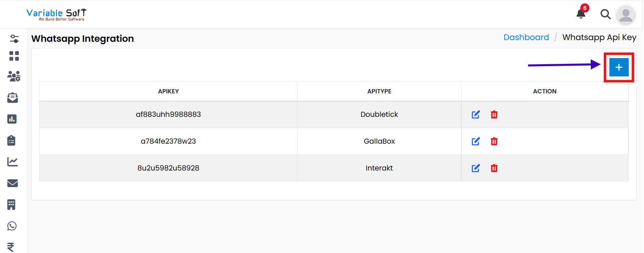Viewport: 644px width, 253px height.
Task: Go to the Dashboard breadcrumb link
Action: click(x=526, y=37)
